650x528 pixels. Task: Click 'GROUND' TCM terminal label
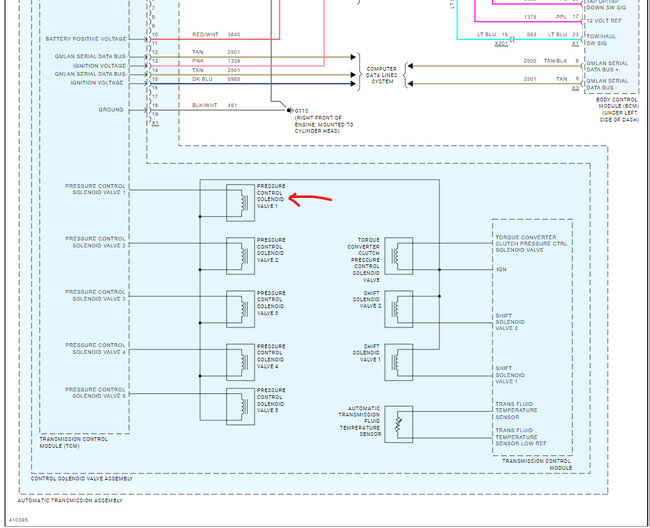click(x=111, y=110)
